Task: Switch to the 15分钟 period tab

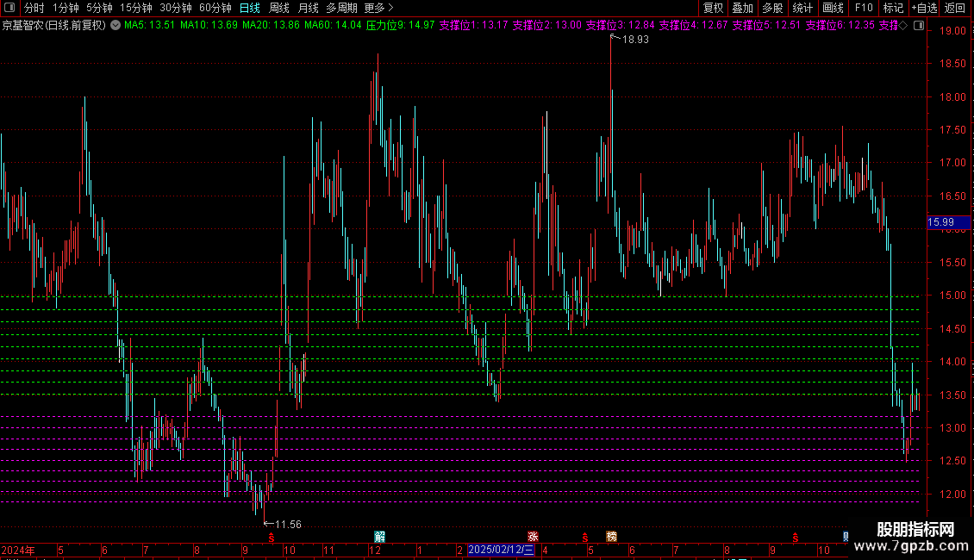Action: click(136, 8)
